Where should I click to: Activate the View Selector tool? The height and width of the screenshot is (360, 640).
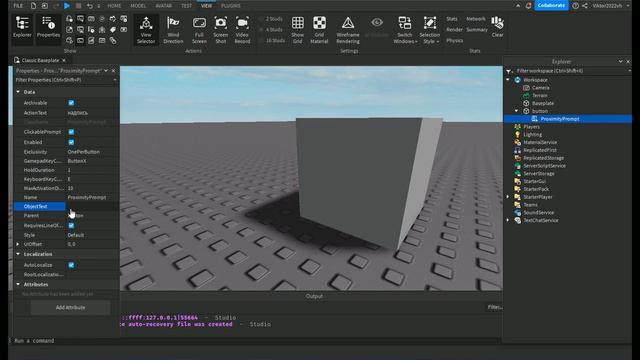coord(146,30)
